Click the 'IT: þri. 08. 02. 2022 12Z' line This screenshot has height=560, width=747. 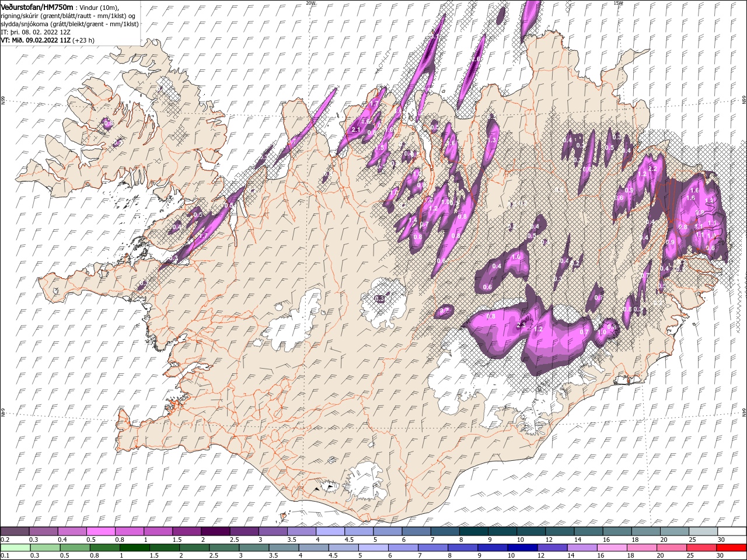pyautogui.click(x=36, y=32)
